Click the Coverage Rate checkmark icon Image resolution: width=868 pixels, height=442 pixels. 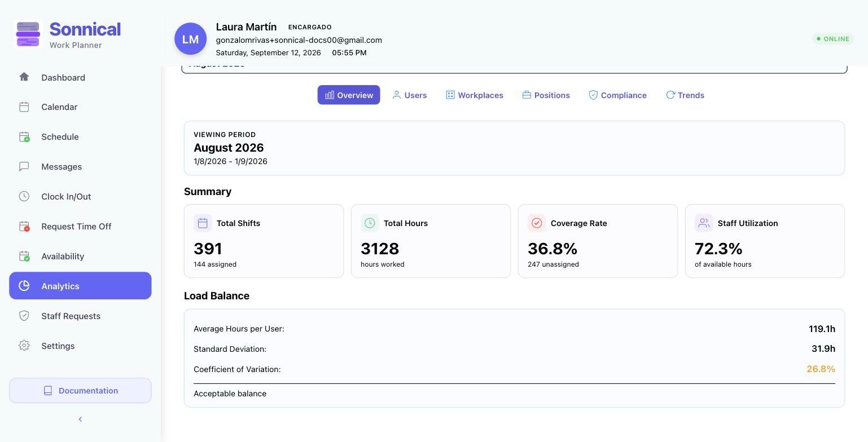pos(537,223)
